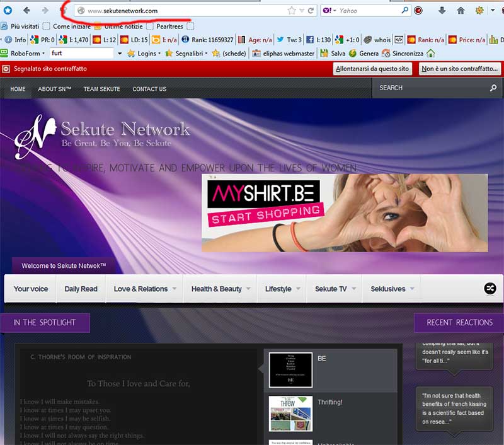Select the Thrifting! spotlight thumbnail
The width and height of the screenshot is (504, 445).
point(290,413)
